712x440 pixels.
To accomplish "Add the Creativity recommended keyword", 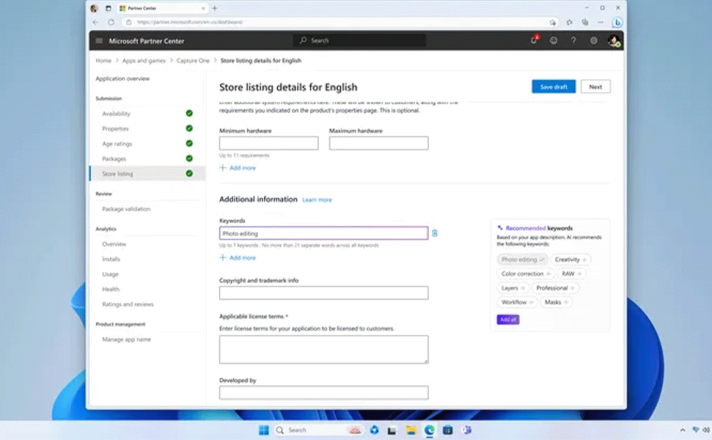I will (571, 259).
